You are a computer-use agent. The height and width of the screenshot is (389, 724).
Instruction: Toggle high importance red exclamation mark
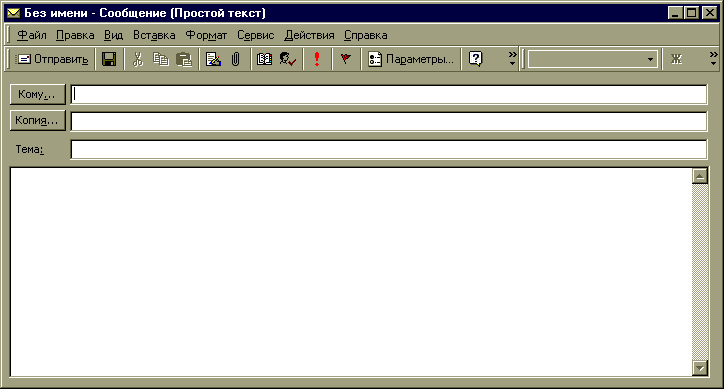(317, 59)
